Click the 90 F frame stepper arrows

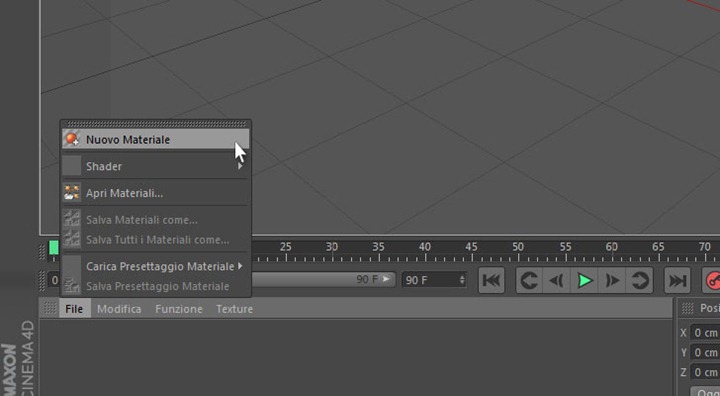click(462, 279)
